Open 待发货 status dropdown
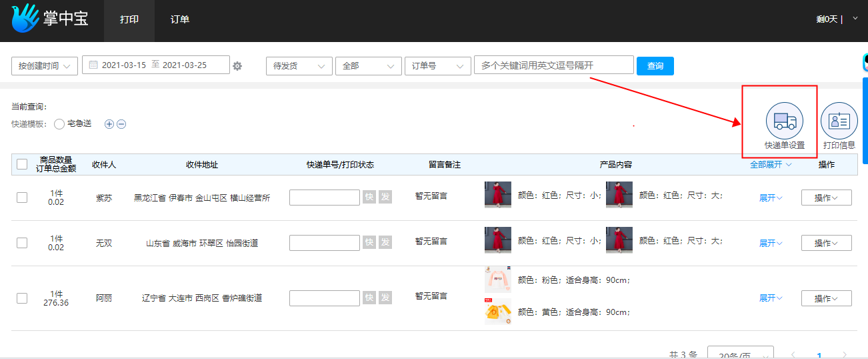Screen dimensions: 868x359 pyautogui.click(x=299, y=66)
